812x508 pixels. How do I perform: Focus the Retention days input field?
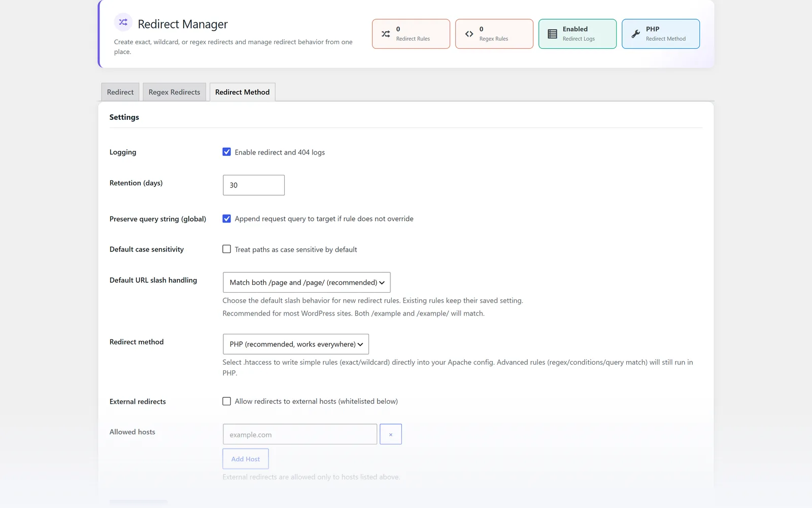[254, 185]
